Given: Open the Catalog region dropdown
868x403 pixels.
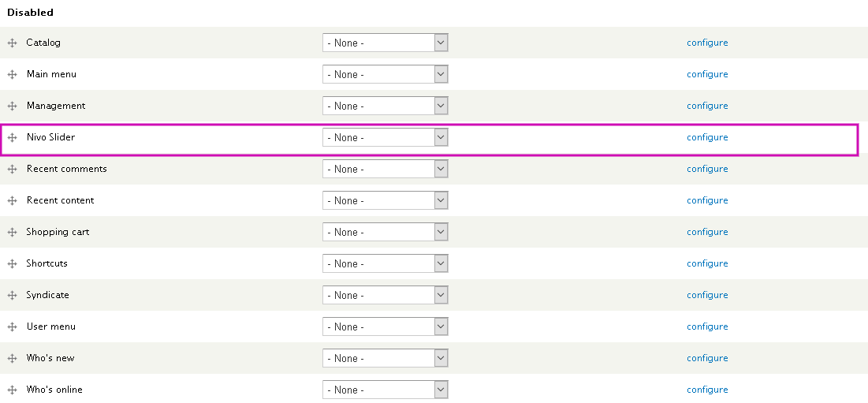Looking at the screenshot, I should [386, 43].
